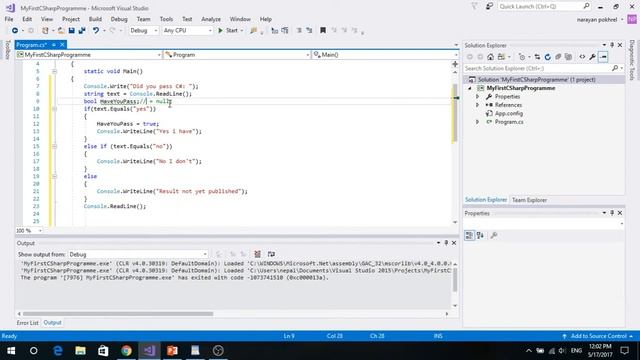Expand the References node in Solution Explorer
Viewport: 640px width, 360px height.
478,105
